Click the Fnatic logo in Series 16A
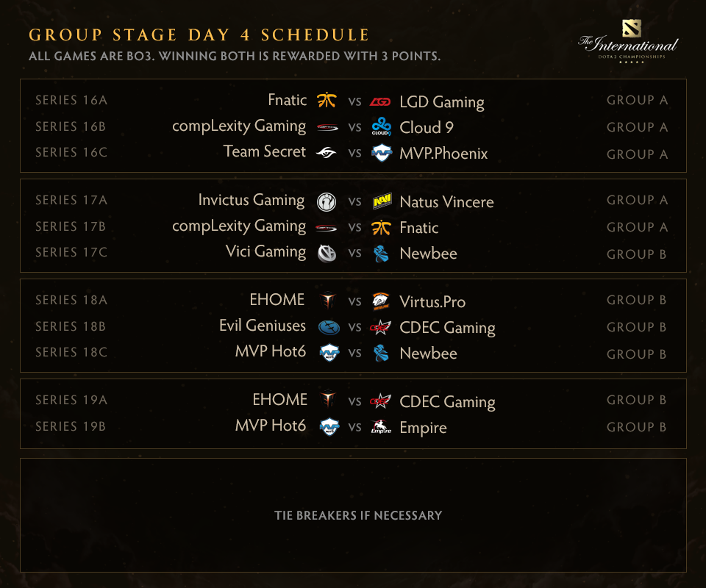Image resolution: width=706 pixels, height=588 pixels. pos(327,100)
